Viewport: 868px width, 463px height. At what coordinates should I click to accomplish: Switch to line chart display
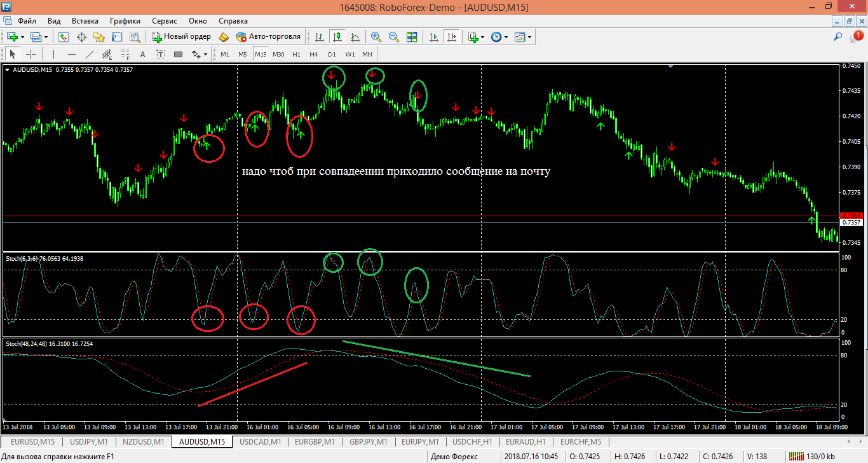pyautogui.click(x=355, y=37)
